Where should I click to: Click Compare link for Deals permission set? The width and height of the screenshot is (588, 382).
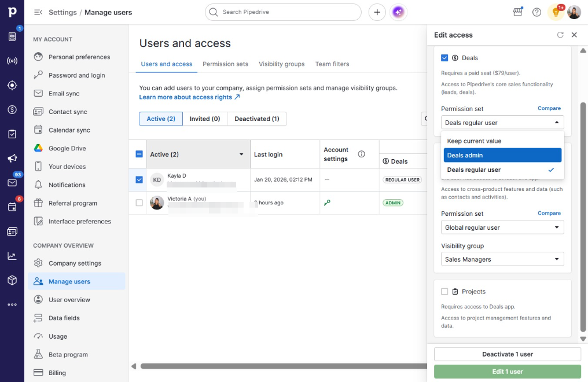point(549,108)
